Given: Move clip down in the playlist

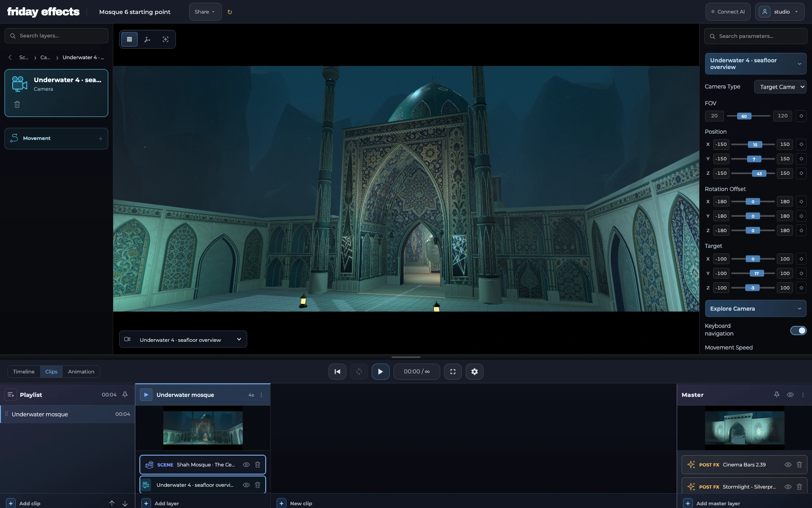Looking at the screenshot, I should tap(125, 503).
